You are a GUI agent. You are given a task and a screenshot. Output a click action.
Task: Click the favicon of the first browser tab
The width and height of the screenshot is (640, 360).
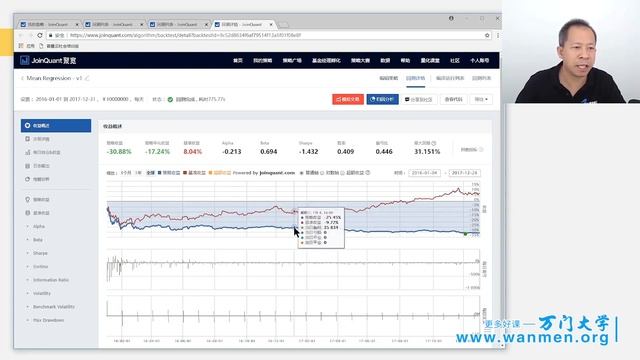[x=23, y=24]
